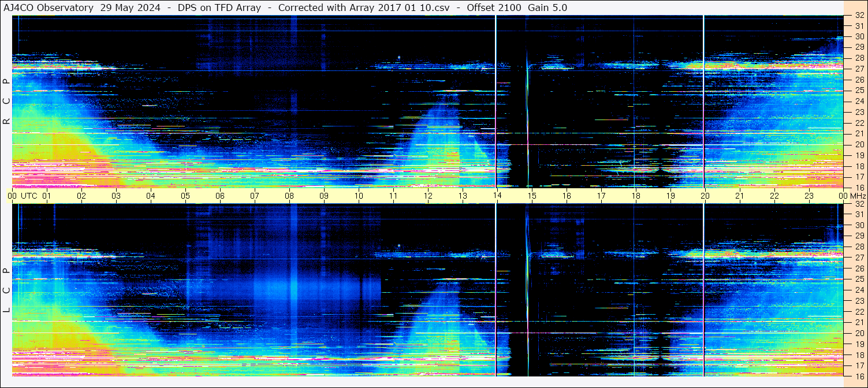
Task: Select the 05 hour time axis label
Action: [x=185, y=196]
